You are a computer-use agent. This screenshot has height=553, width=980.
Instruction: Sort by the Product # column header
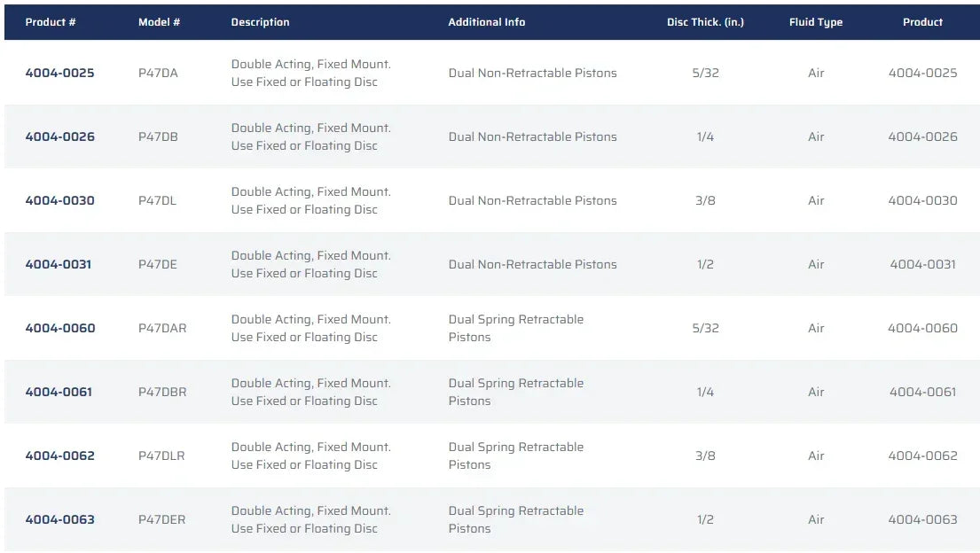click(x=51, y=22)
